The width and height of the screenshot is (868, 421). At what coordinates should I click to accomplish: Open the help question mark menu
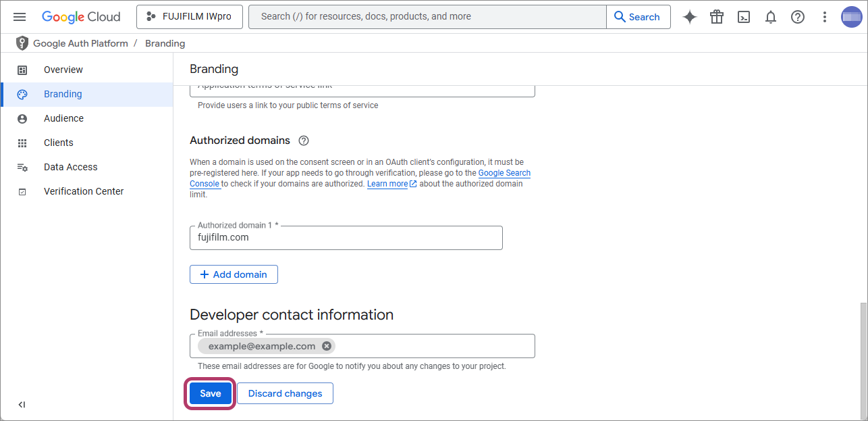(797, 17)
